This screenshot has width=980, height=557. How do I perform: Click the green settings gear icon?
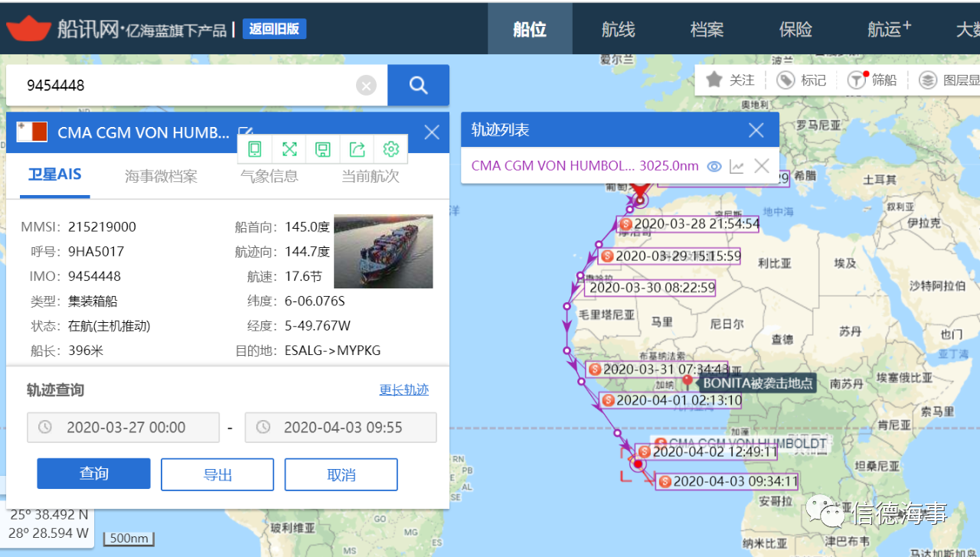click(391, 149)
